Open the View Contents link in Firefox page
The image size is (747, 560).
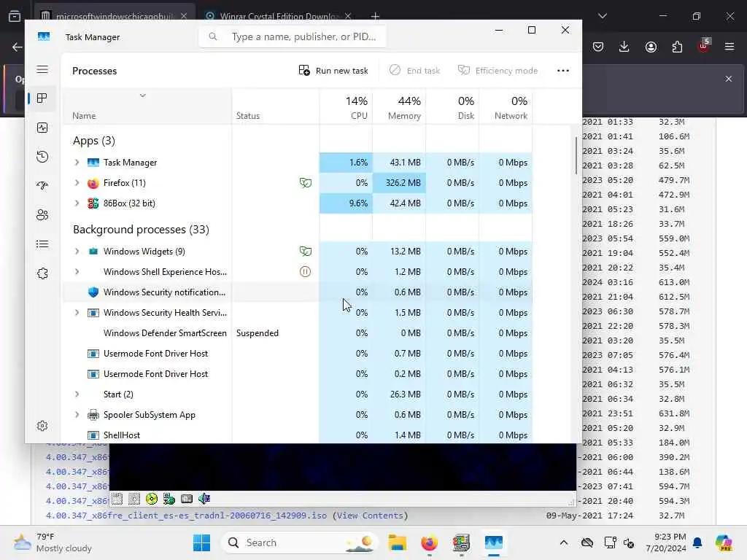[x=370, y=516]
